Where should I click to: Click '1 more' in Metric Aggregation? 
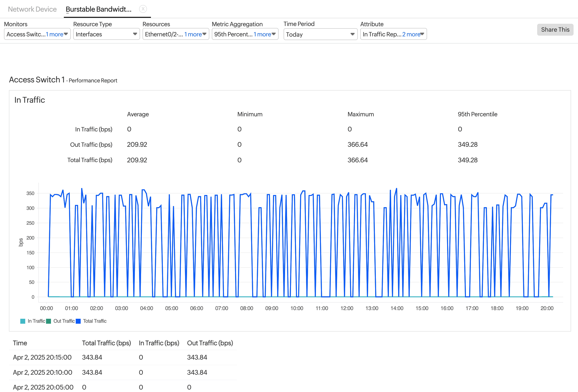coord(262,34)
